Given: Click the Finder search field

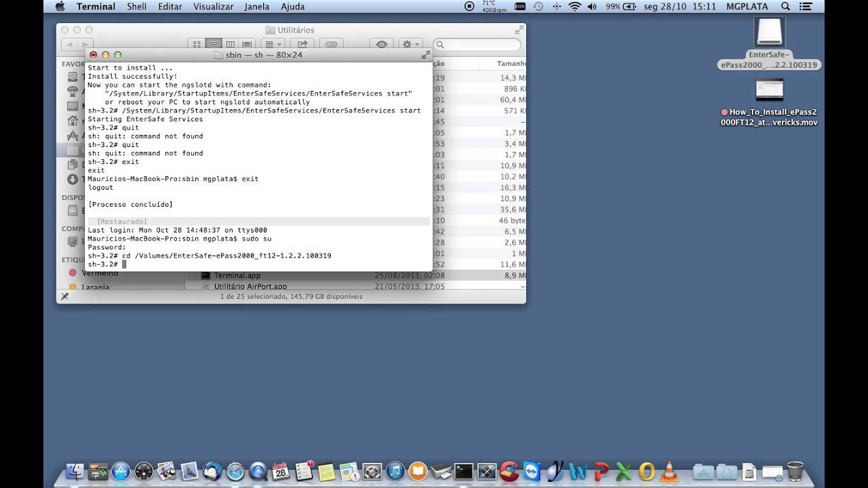Looking at the screenshot, I should click(x=477, y=45).
